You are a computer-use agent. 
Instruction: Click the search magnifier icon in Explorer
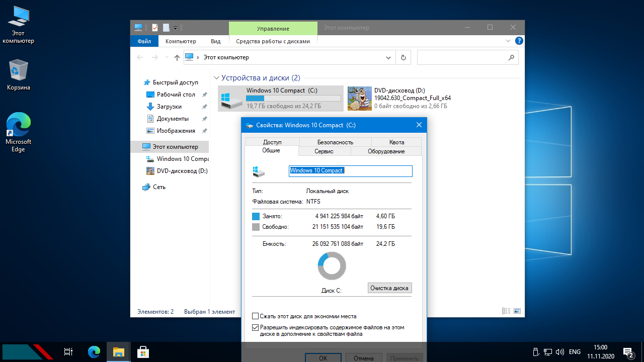tap(511, 58)
